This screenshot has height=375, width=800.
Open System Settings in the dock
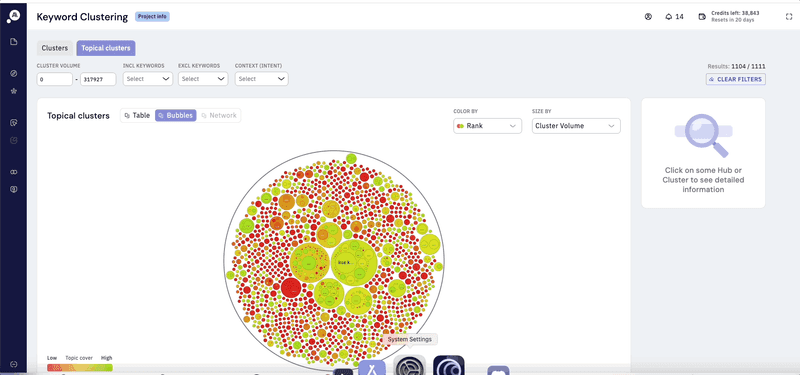pyautogui.click(x=409, y=366)
